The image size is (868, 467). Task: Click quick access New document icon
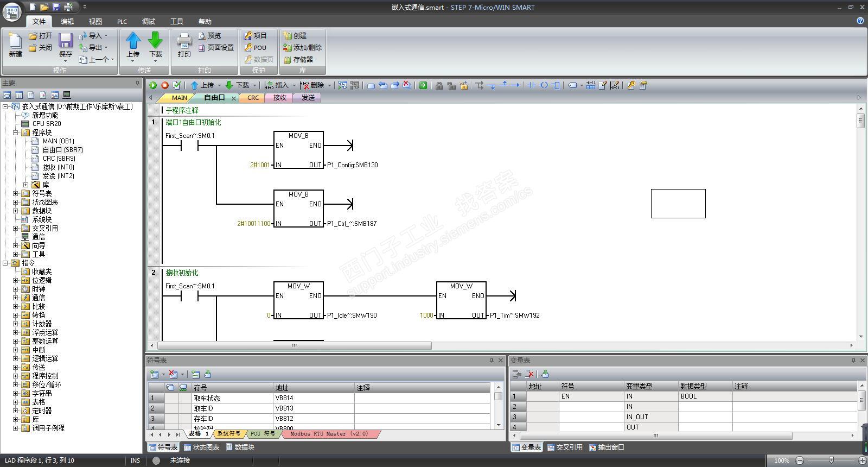[33, 7]
